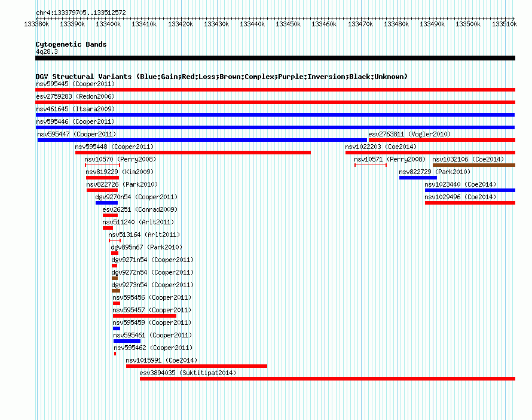Open nsv595461 (Cooper2011) label
Screen dimensions: 532x420
click(152, 335)
